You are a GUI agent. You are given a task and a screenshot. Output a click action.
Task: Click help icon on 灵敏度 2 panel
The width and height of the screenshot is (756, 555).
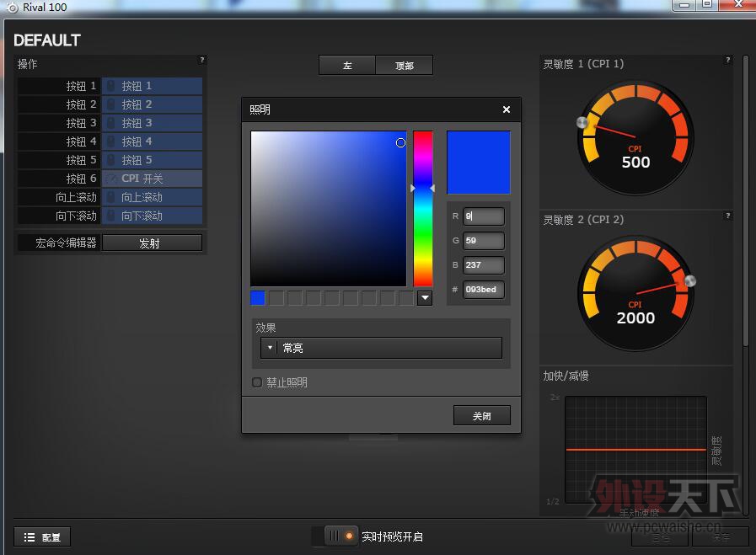[x=727, y=216]
